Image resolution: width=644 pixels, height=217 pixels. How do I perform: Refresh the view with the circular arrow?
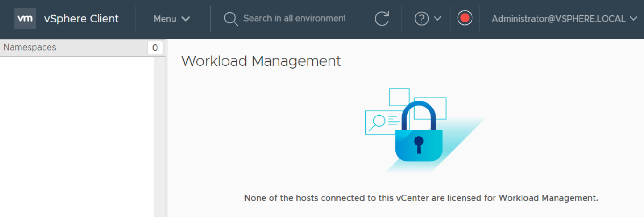(382, 19)
